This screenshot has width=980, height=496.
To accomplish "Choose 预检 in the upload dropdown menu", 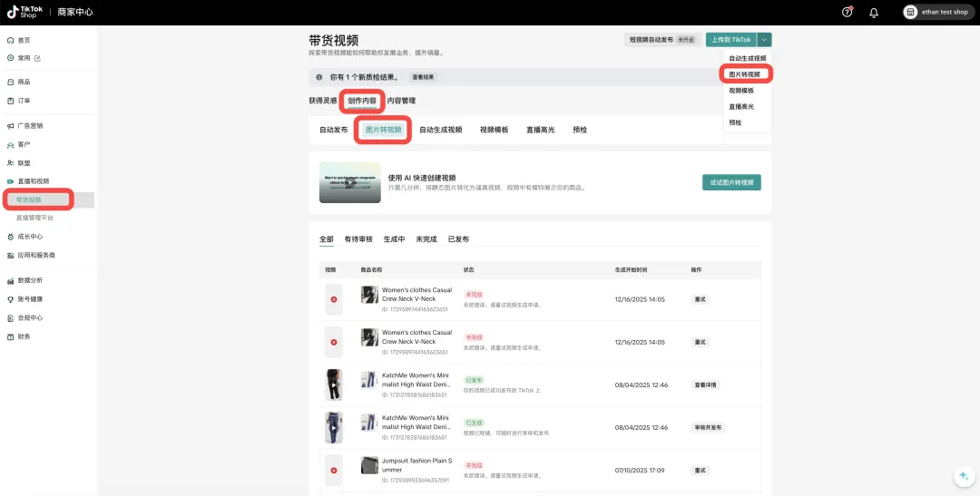I will pyautogui.click(x=735, y=123).
